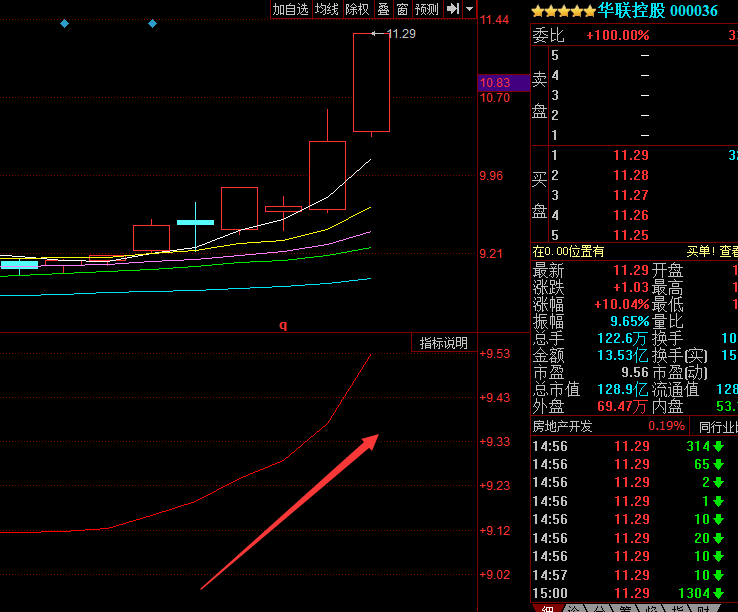Switch to the 细 detail tab at bottom
This screenshot has height=612, width=738.
point(548,607)
